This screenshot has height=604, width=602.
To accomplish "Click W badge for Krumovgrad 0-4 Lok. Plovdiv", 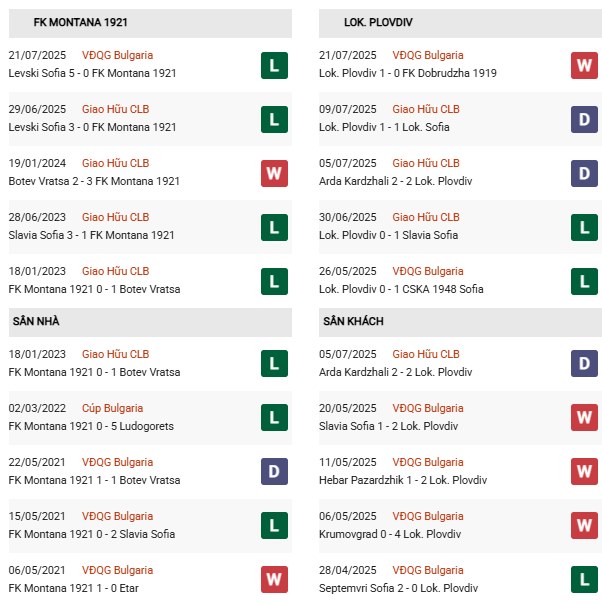I will (584, 525).
